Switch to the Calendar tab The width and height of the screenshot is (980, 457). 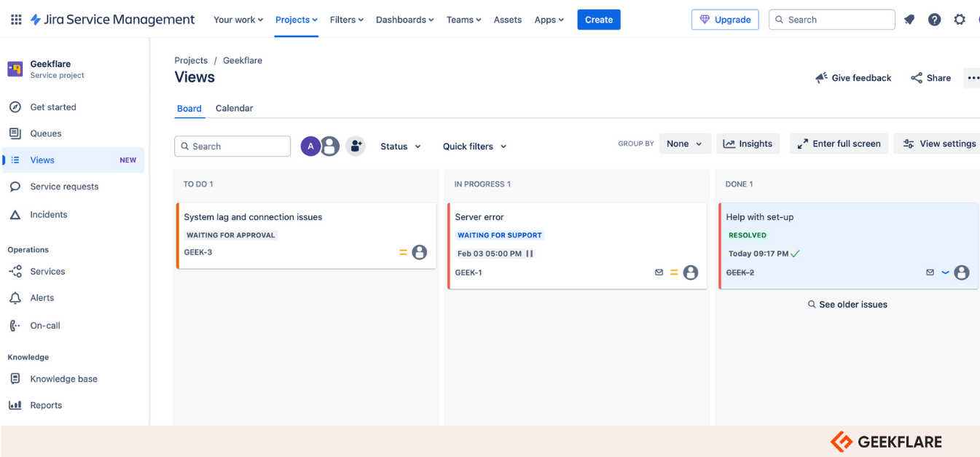(x=234, y=109)
